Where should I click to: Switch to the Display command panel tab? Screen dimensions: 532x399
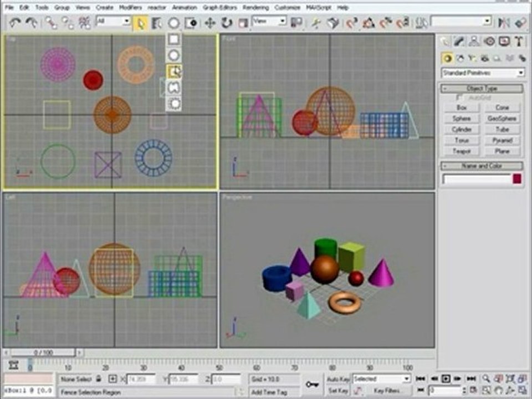(504, 42)
